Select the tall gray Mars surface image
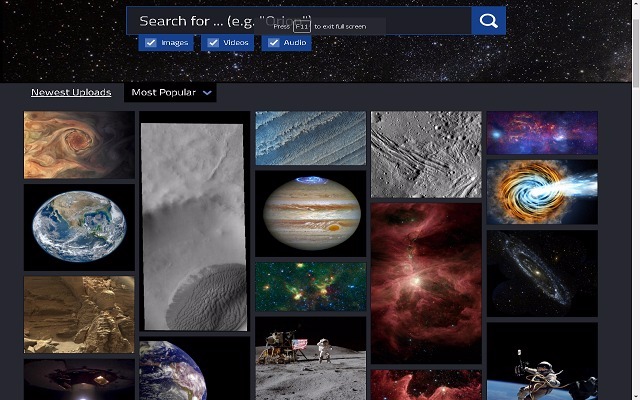640x400 pixels. (193, 227)
